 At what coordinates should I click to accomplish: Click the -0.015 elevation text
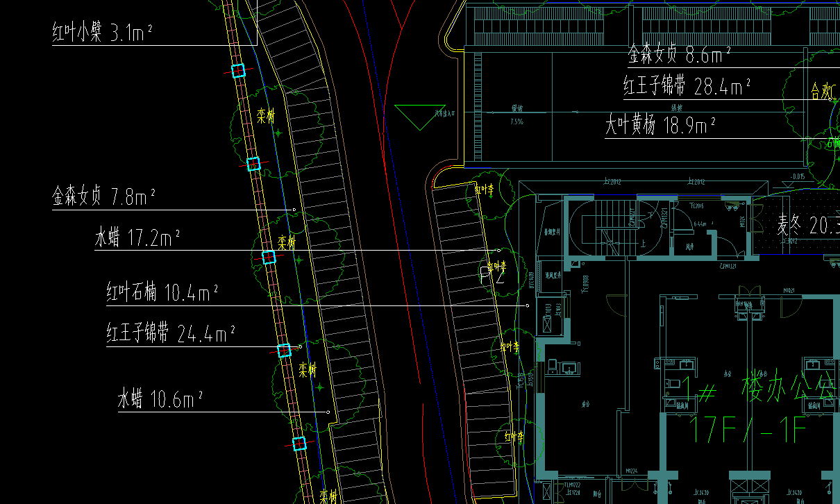[x=797, y=177]
